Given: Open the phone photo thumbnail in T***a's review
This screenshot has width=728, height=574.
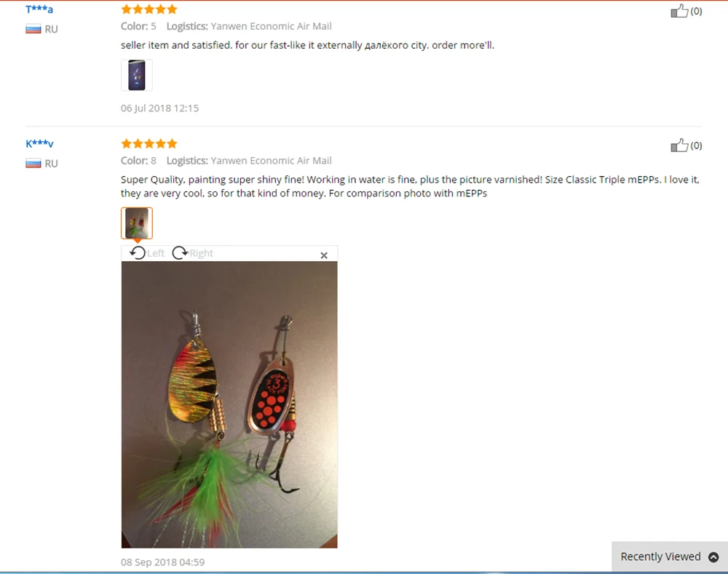Looking at the screenshot, I should (x=137, y=75).
